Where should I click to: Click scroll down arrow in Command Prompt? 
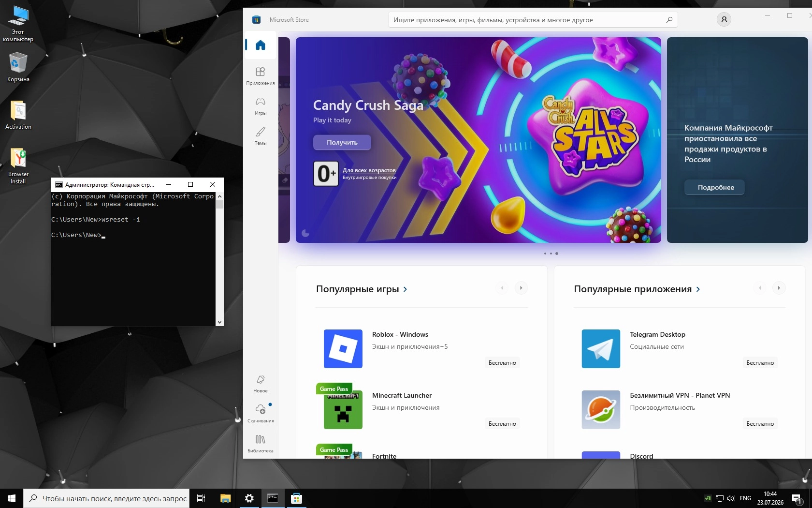(219, 322)
